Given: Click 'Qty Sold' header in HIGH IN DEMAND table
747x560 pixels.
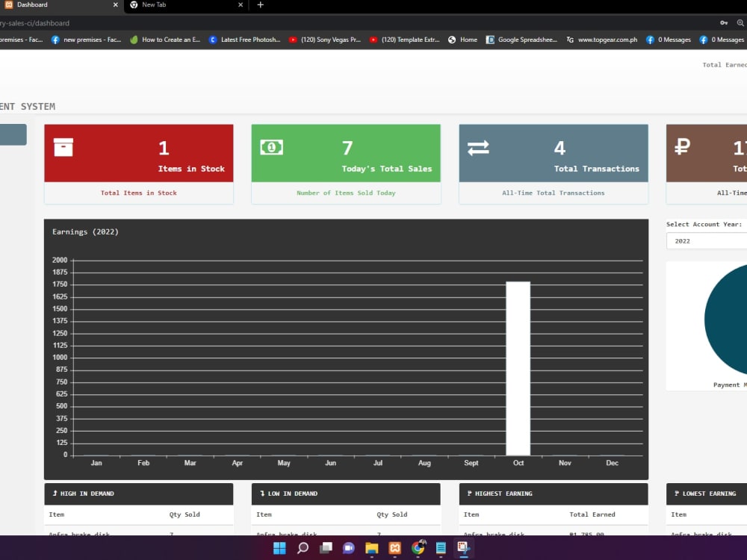Looking at the screenshot, I should (x=185, y=514).
